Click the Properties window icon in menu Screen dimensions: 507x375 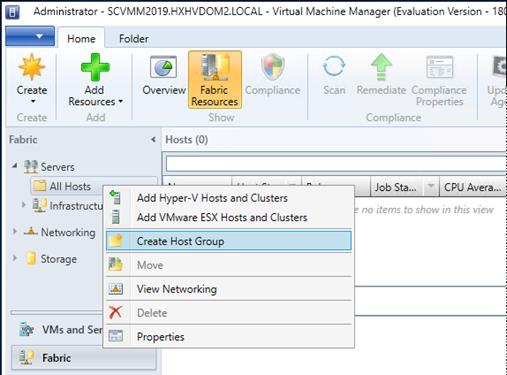pyautogui.click(x=116, y=336)
